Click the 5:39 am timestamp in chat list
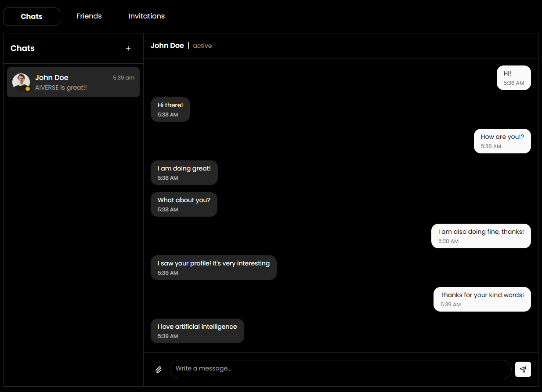Viewport: 542px width, 392px height. coord(123,77)
